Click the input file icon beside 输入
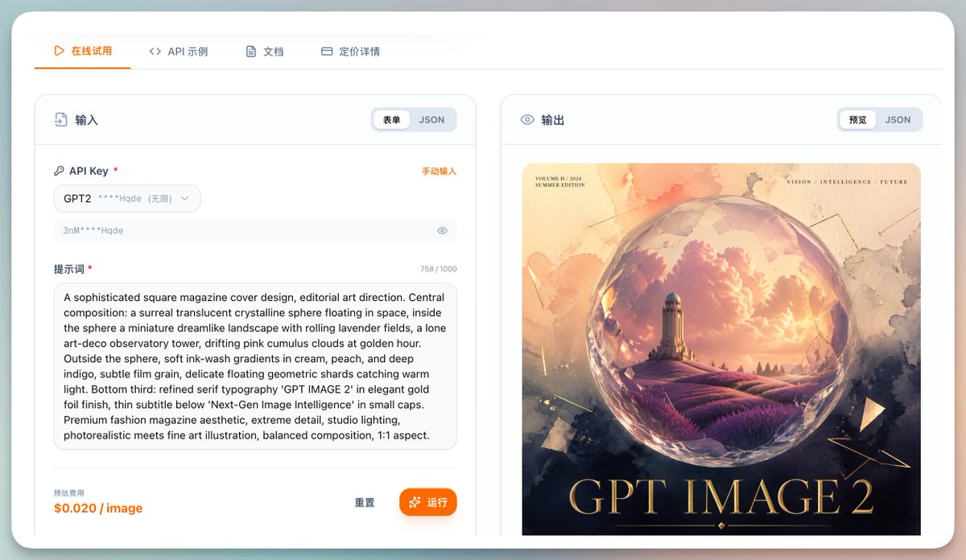This screenshot has height=560, width=966. coord(61,120)
